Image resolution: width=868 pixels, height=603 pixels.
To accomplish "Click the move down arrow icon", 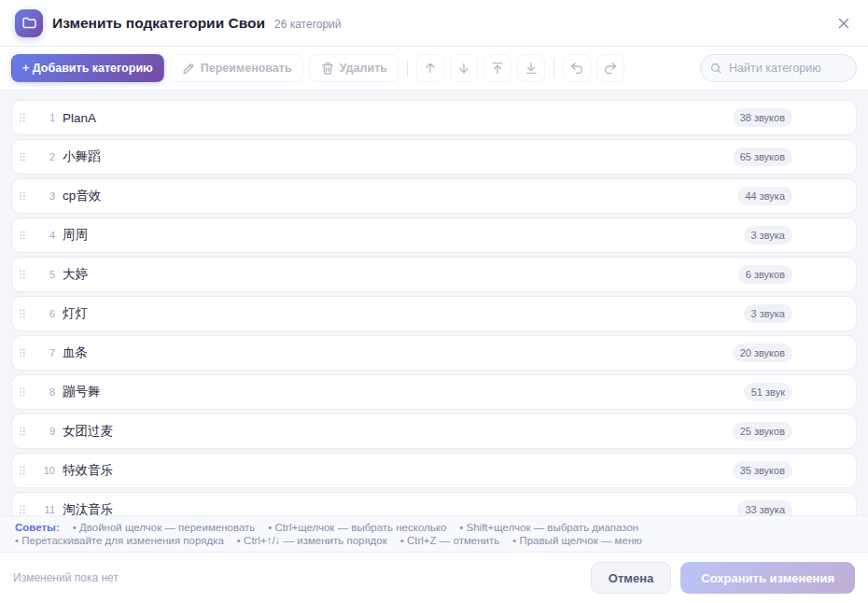I will tap(464, 68).
